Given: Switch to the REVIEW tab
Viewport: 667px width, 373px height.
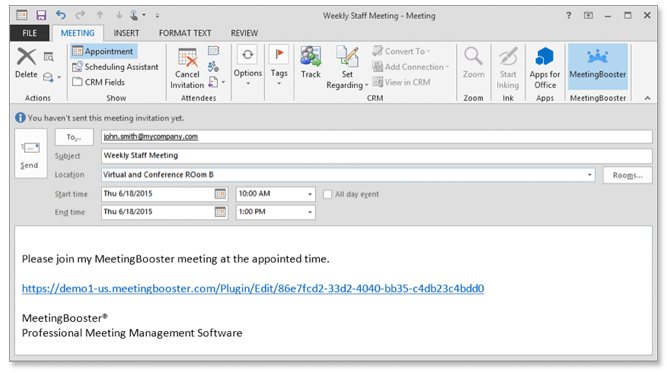Looking at the screenshot, I should point(244,33).
